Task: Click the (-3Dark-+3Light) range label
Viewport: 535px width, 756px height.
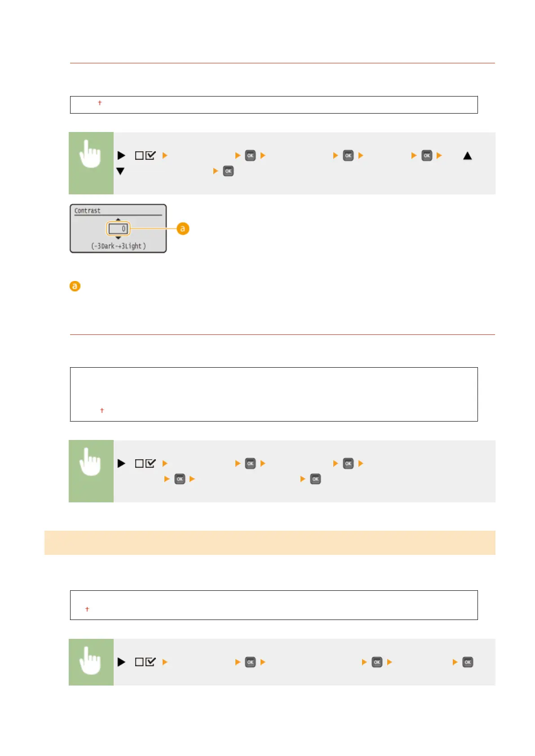Action: [x=119, y=246]
